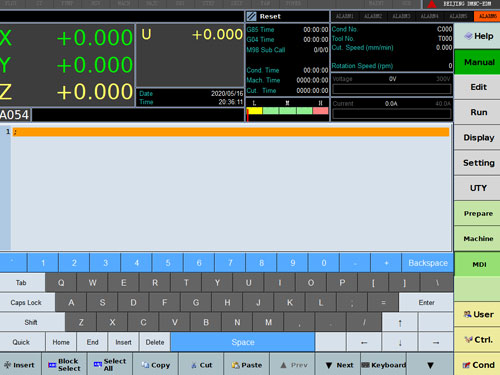Tap the up arrow key
This screenshot has height=375, width=500.
coord(400,322)
